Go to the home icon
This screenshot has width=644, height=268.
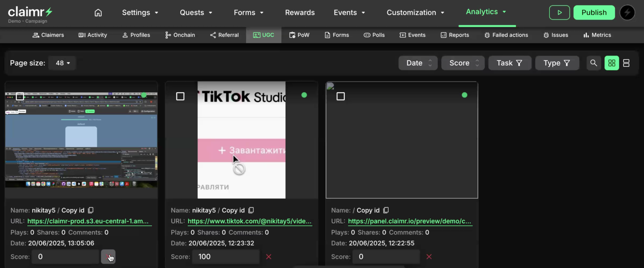click(98, 12)
